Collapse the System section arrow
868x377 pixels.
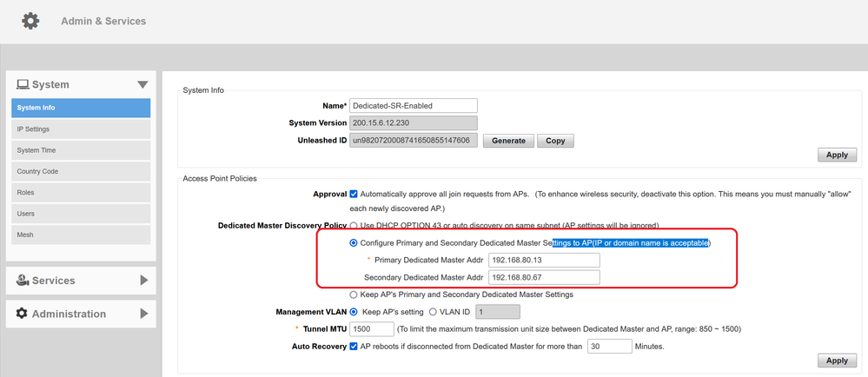(x=142, y=85)
